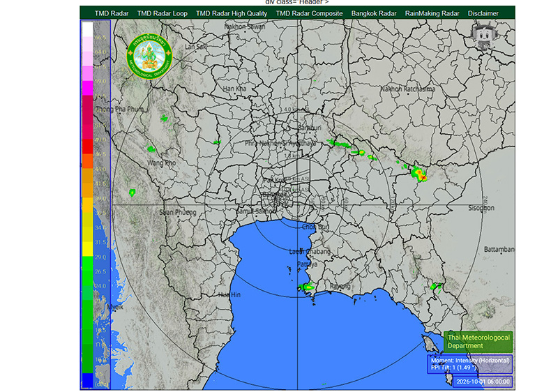The width and height of the screenshot is (558, 392).
Task: Click the Thong Pha Phum map label
Action: click(x=120, y=110)
